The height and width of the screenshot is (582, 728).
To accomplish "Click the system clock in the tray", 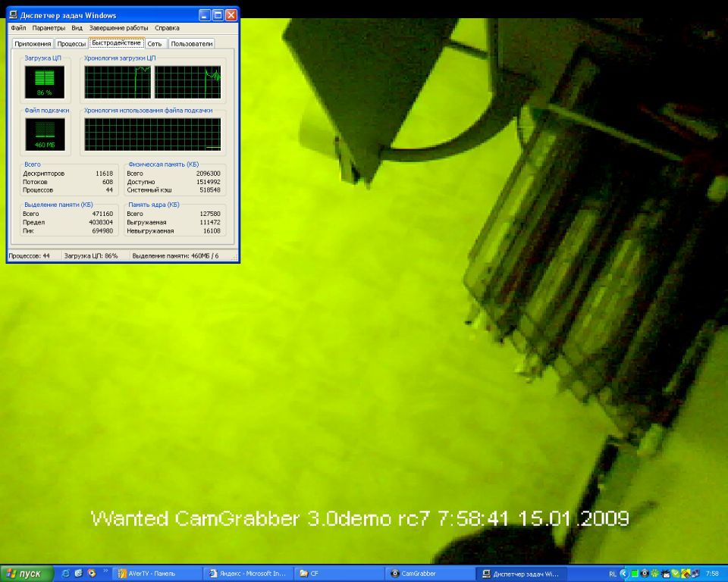I will pyautogui.click(x=712, y=574).
